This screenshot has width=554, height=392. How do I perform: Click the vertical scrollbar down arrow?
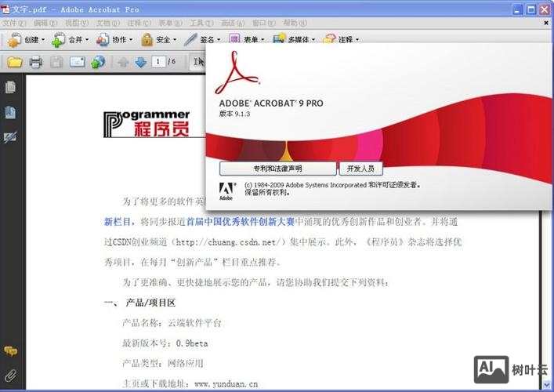547,384
